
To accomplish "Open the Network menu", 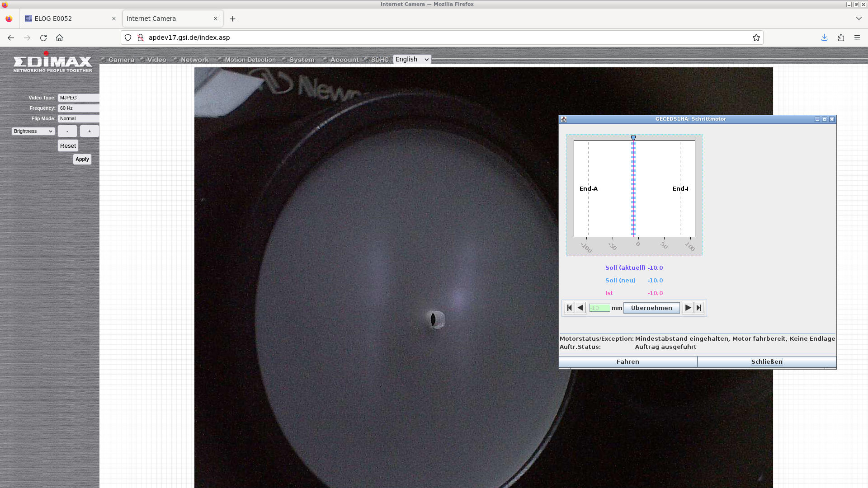I will point(194,60).
